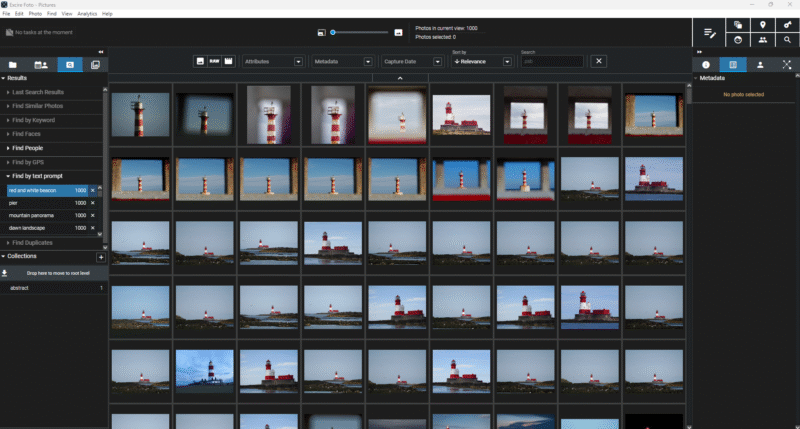Open the Photo menu
Image resolution: width=800 pixels, height=429 pixels.
coord(34,14)
